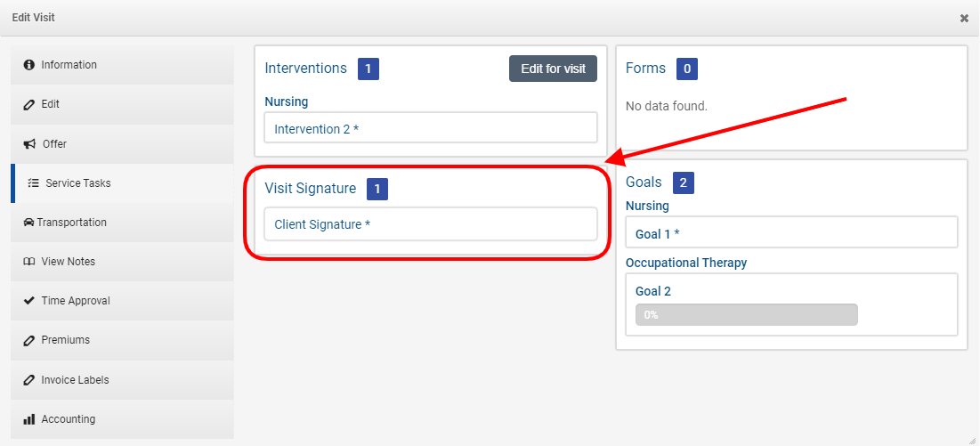Screen dimensions: 980x446
Task: Click the megaphone Offer icon
Action: coord(29,143)
